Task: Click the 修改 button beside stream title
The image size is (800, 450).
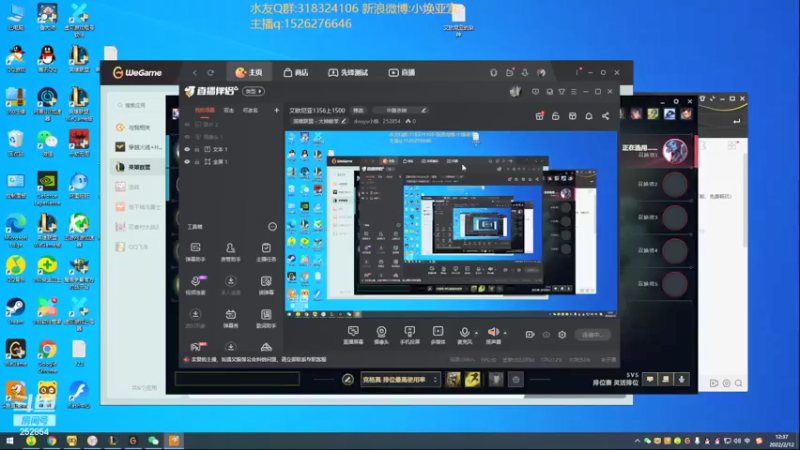Action: [x=358, y=110]
